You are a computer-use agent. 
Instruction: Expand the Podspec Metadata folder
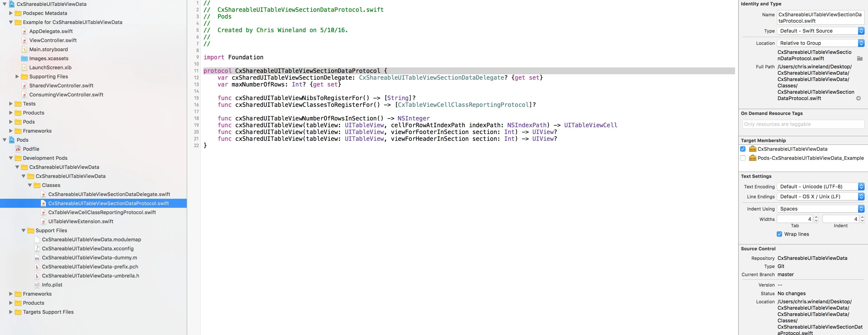pyautogui.click(x=10, y=13)
